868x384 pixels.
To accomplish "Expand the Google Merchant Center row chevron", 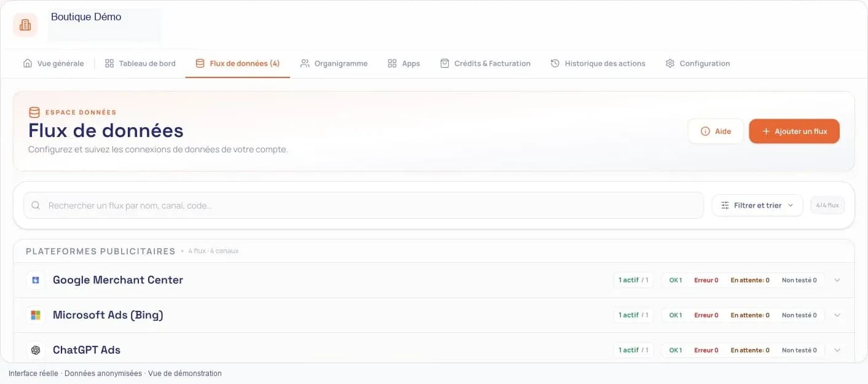I will (x=837, y=280).
